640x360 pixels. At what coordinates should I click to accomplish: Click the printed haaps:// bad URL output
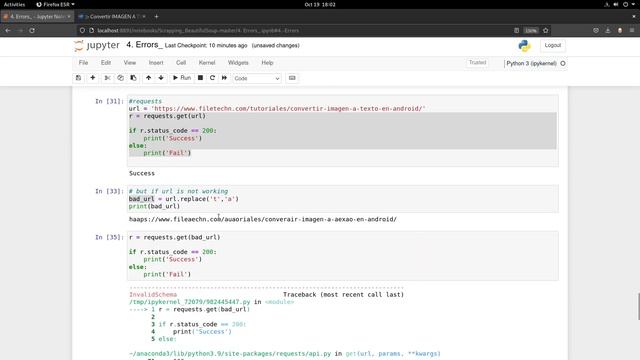point(263,219)
